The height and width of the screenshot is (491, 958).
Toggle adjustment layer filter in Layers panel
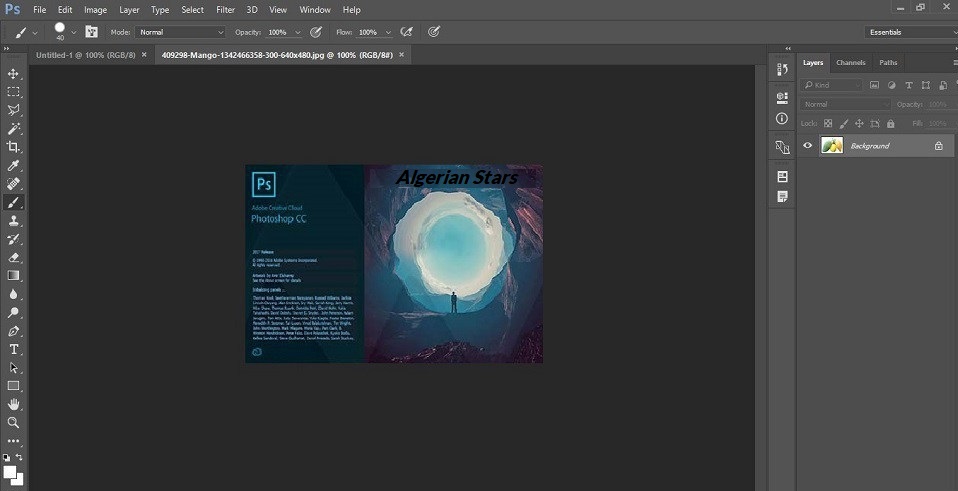tap(891, 85)
